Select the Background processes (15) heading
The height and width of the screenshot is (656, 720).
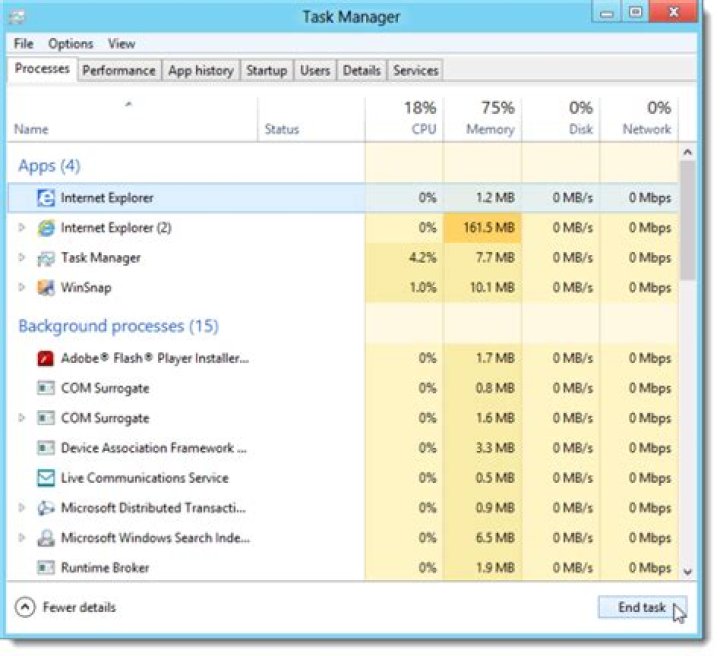click(118, 326)
